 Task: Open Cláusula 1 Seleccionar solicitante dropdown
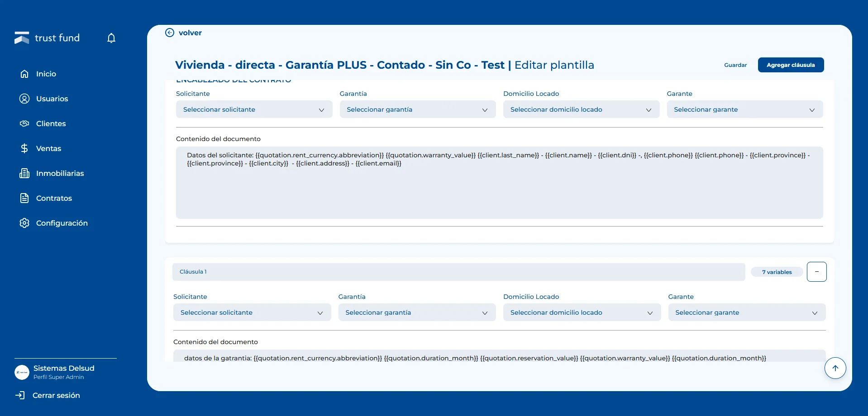(252, 312)
